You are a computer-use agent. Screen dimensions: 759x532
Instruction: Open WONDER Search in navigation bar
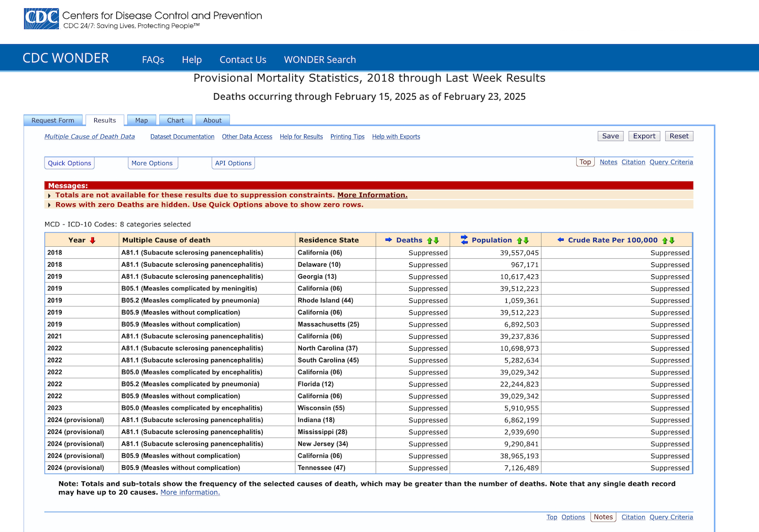point(319,59)
